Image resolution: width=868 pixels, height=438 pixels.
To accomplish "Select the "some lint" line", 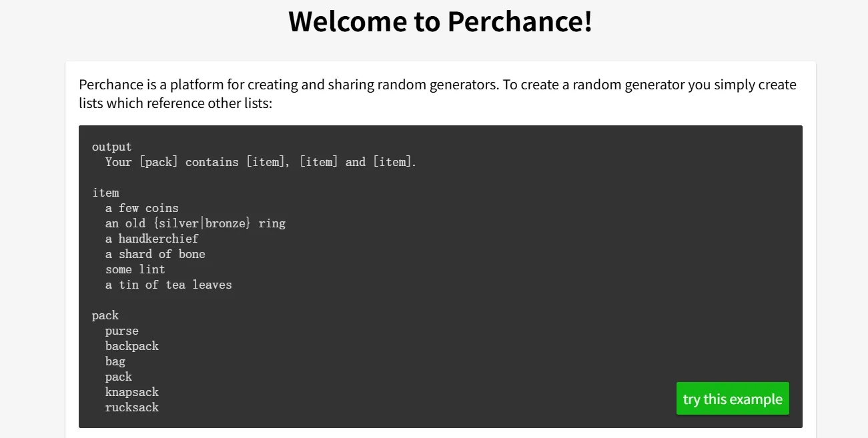I will pos(135,269).
